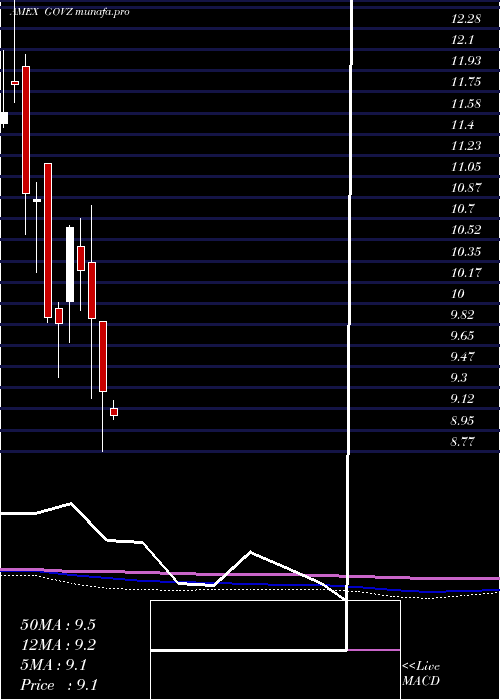Click the 10.17 price axis label
Image resolution: width=500 pixels, height=700 pixels.
pyautogui.click(x=466, y=272)
